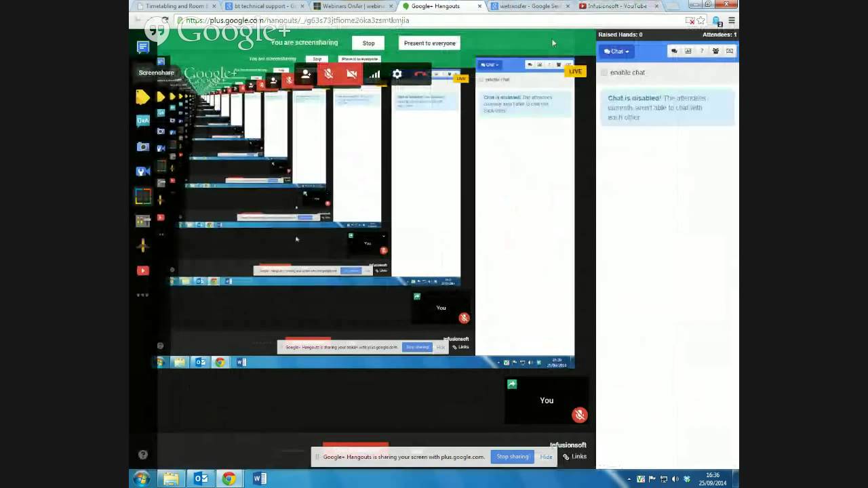
Task: Open Outlook from taskbar
Action: pyautogui.click(x=201, y=479)
